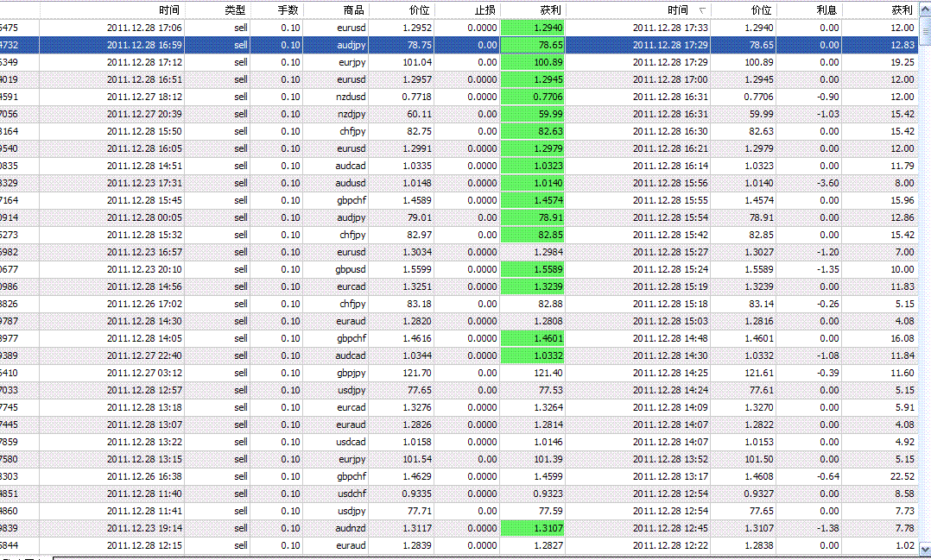Select close time 2011.12.28 17:00
This screenshot has width=931, height=560.
point(670,79)
